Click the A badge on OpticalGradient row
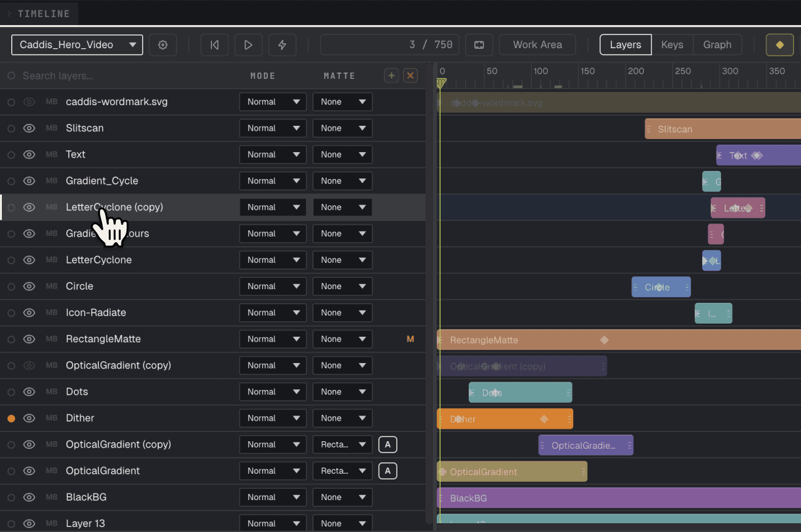This screenshot has width=801, height=532. click(x=388, y=471)
